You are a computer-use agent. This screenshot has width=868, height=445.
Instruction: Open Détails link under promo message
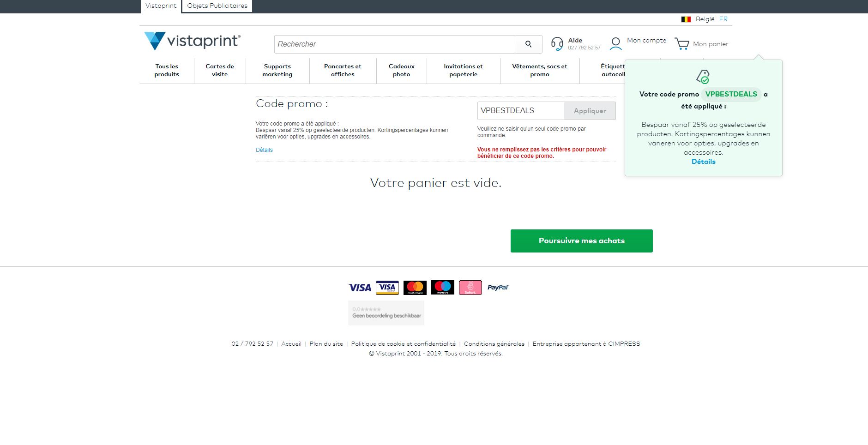click(x=264, y=150)
